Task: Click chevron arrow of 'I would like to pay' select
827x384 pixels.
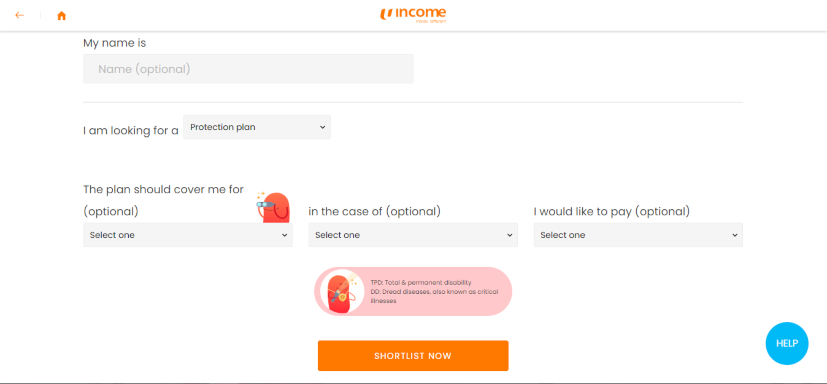Action: (735, 235)
